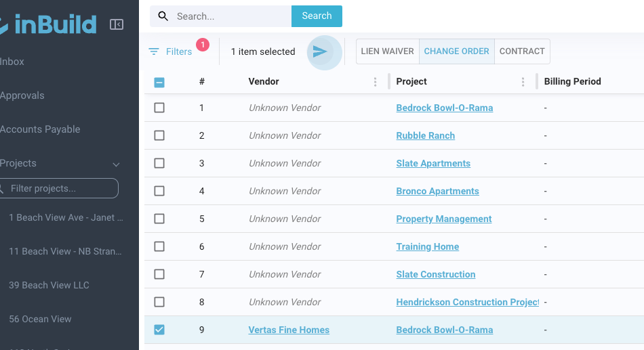
Task: Switch to the Contract tab
Action: [522, 51]
